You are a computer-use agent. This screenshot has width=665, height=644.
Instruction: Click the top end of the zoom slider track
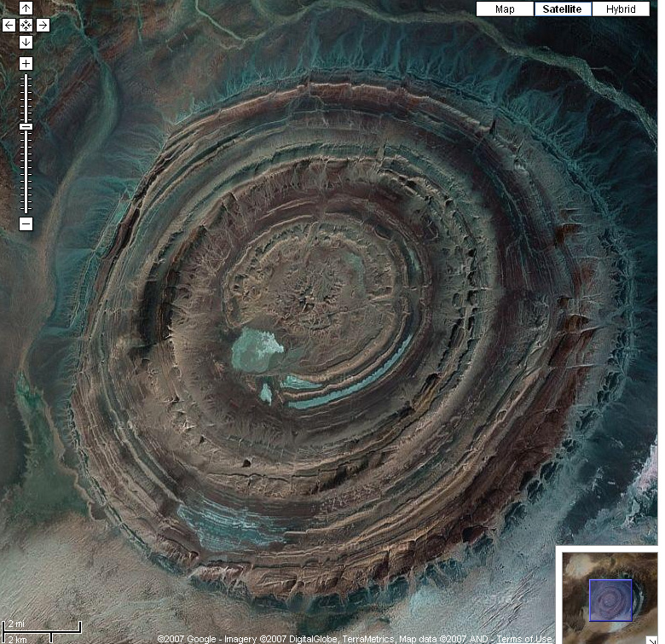point(26,77)
